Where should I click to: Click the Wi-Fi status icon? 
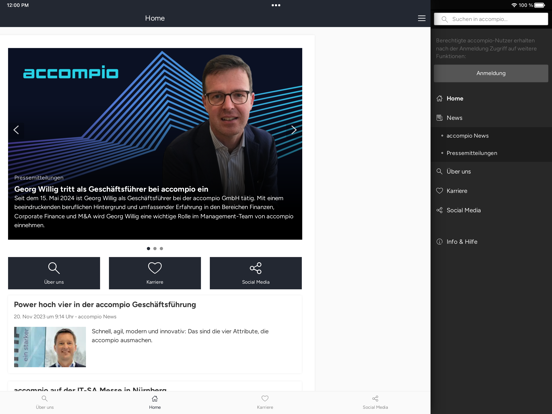tap(514, 5)
